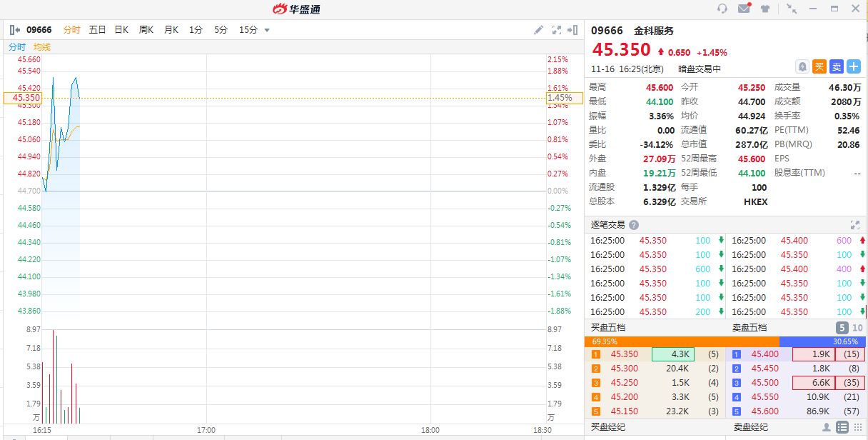
Task: Open the messages envelope icon
Action: (744, 9)
